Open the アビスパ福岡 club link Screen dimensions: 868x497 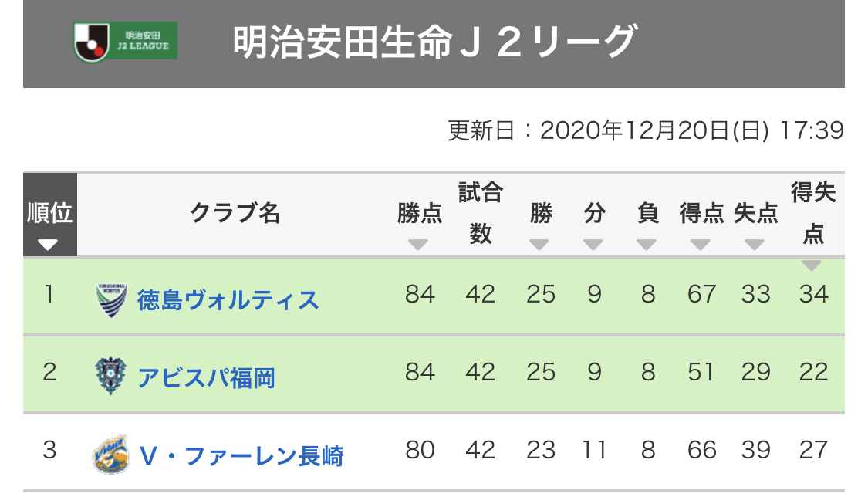point(206,378)
